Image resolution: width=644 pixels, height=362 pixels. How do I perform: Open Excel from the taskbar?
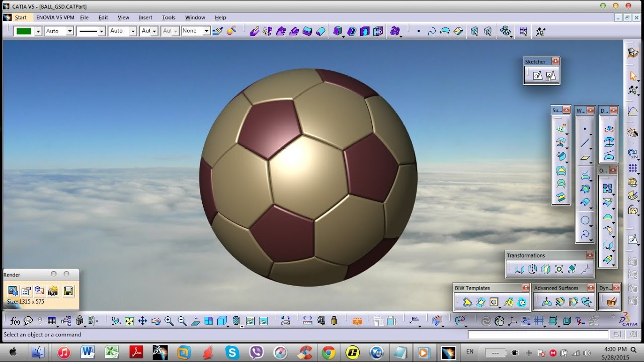[111, 352]
